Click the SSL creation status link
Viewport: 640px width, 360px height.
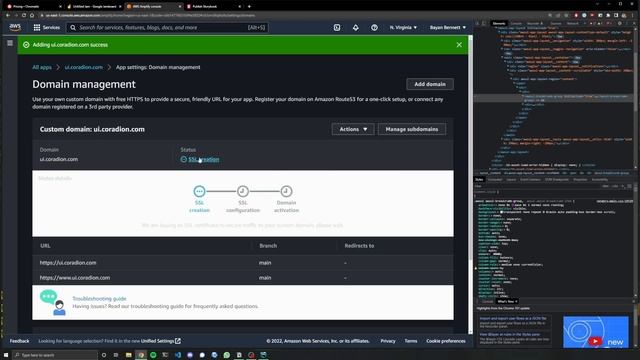[x=204, y=159]
